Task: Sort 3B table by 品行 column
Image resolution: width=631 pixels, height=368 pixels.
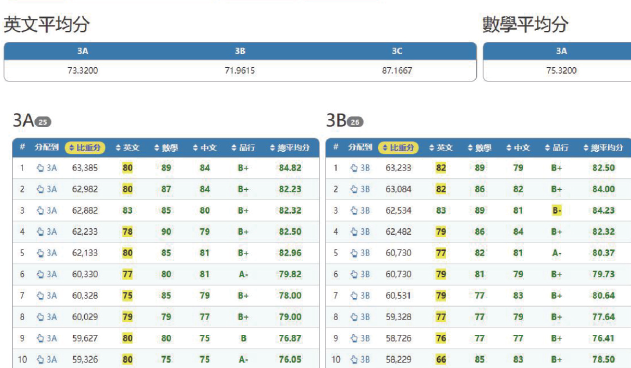Action: [x=557, y=148]
